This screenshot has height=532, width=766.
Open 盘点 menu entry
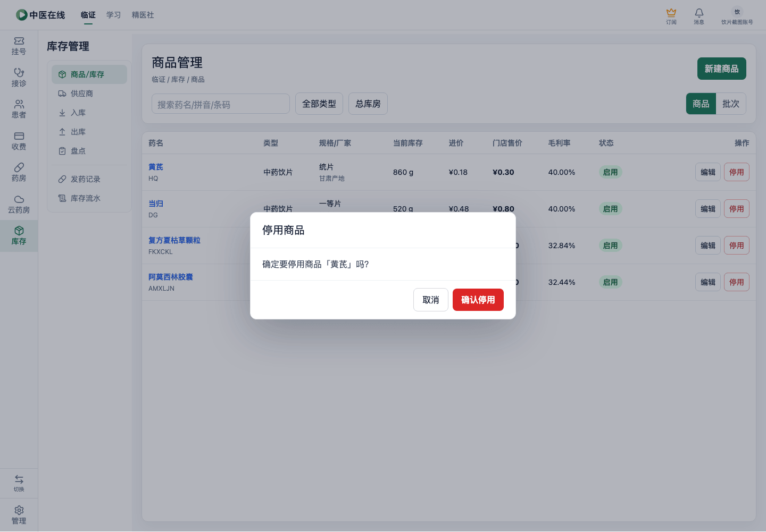[89, 151]
